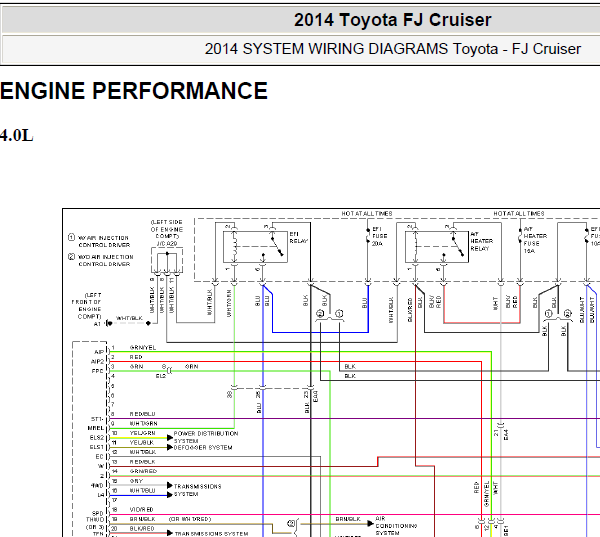Click the A/T heater relay coil and switch symbol
This screenshot has width=600, height=537.
437,247
